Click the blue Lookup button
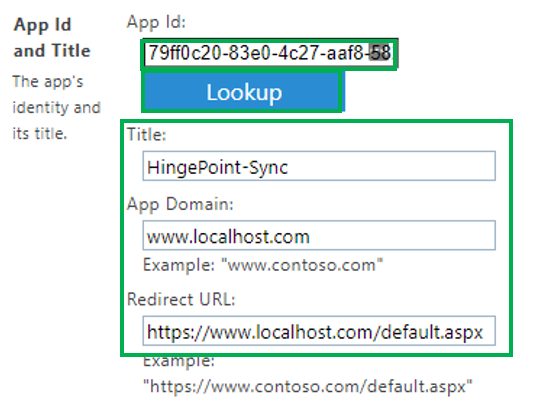 [x=244, y=93]
